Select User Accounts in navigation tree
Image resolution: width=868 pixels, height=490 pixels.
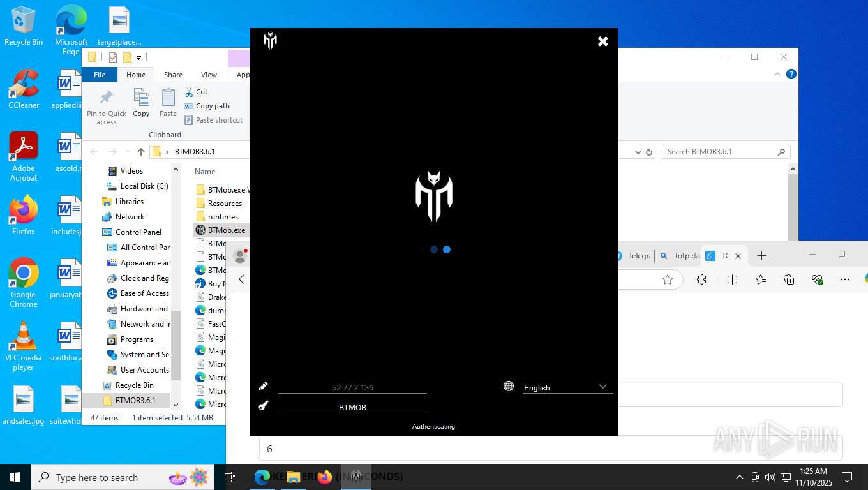[x=138, y=370]
